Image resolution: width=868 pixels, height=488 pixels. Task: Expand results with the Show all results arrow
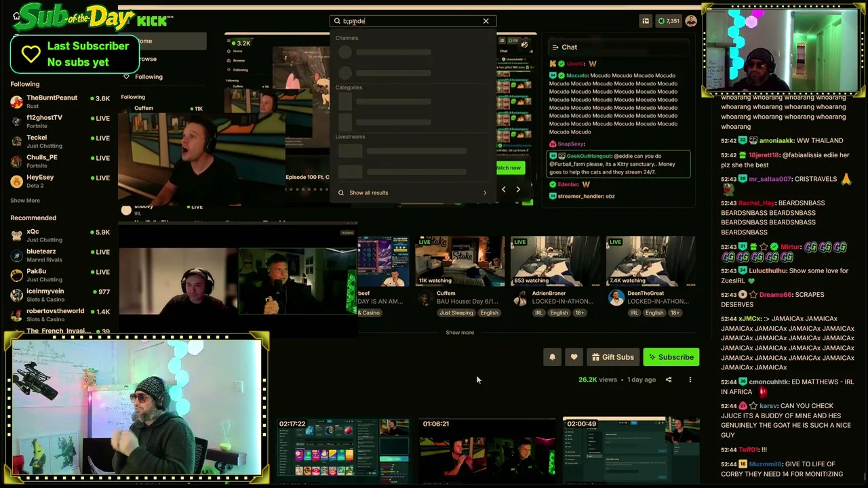(x=485, y=192)
